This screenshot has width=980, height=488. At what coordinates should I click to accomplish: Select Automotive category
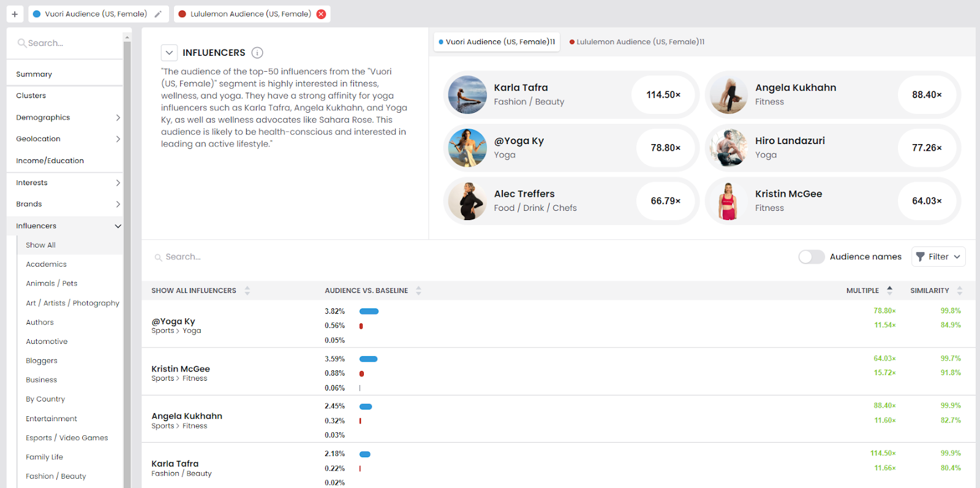point(47,341)
